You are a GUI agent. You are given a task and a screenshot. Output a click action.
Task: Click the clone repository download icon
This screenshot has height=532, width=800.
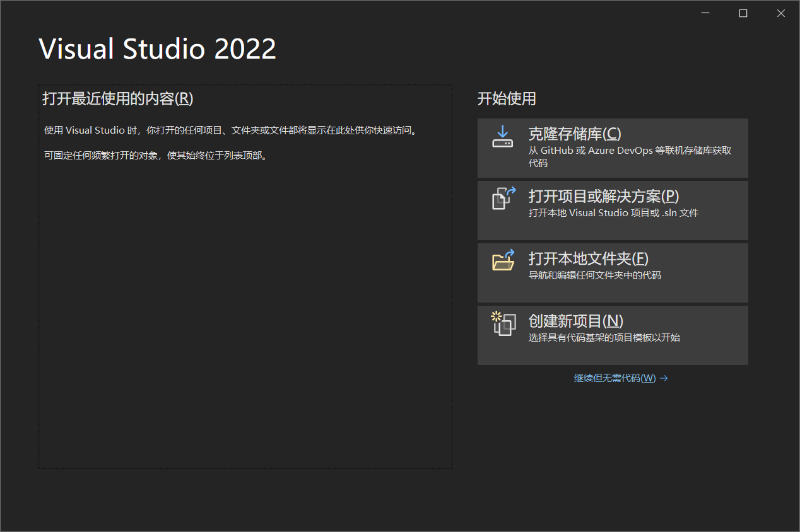click(x=502, y=136)
